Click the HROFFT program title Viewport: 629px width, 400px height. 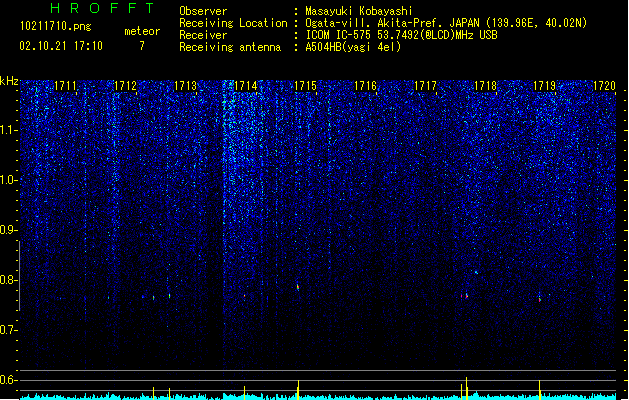tap(102, 8)
